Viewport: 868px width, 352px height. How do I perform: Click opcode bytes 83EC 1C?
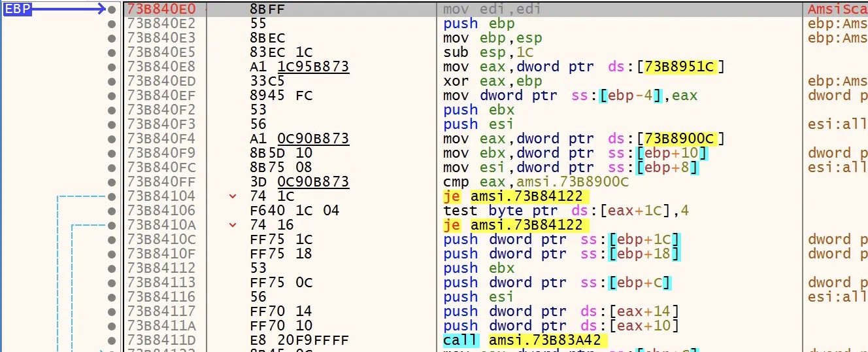pyautogui.click(x=281, y=52)
